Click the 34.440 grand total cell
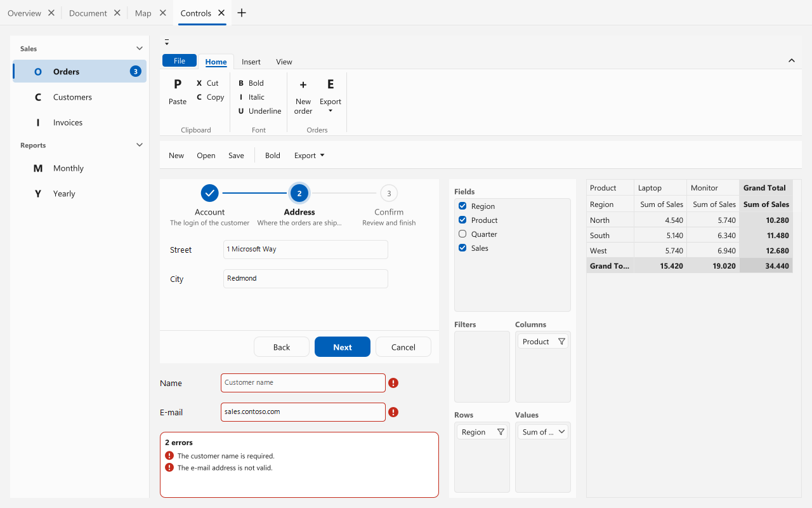 766,266
